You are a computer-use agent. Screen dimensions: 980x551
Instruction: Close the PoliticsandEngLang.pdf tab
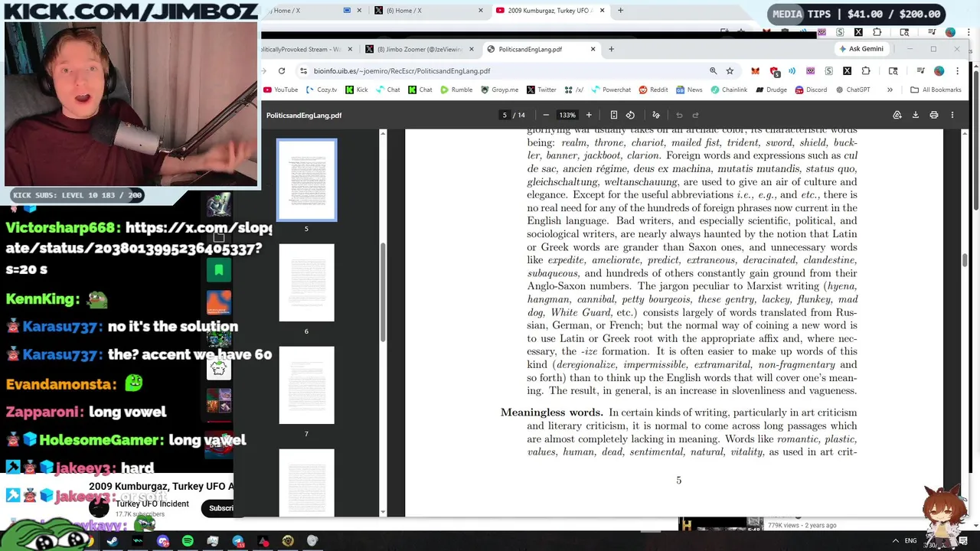click(x=593, y=49)
